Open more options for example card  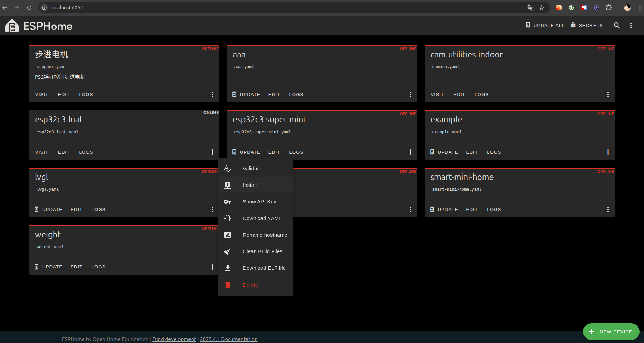608,152
